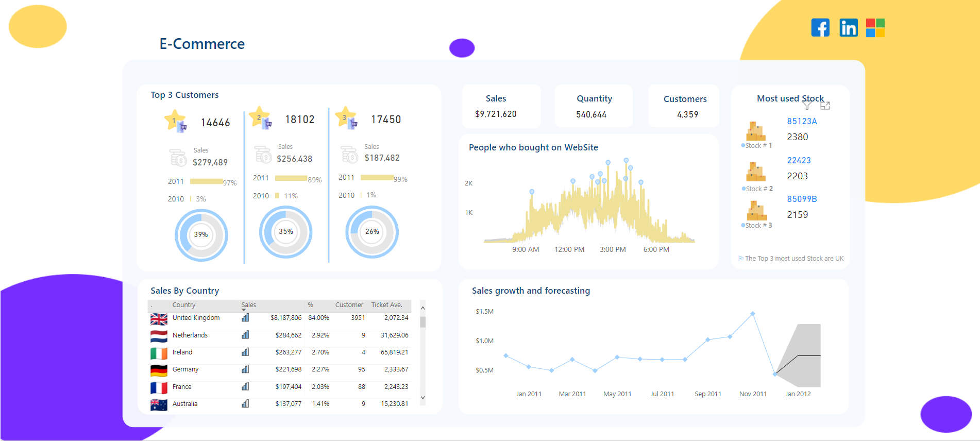Click the Germany flag icon
This screenshot has height=441, width=980.
[x=159, y=370]
